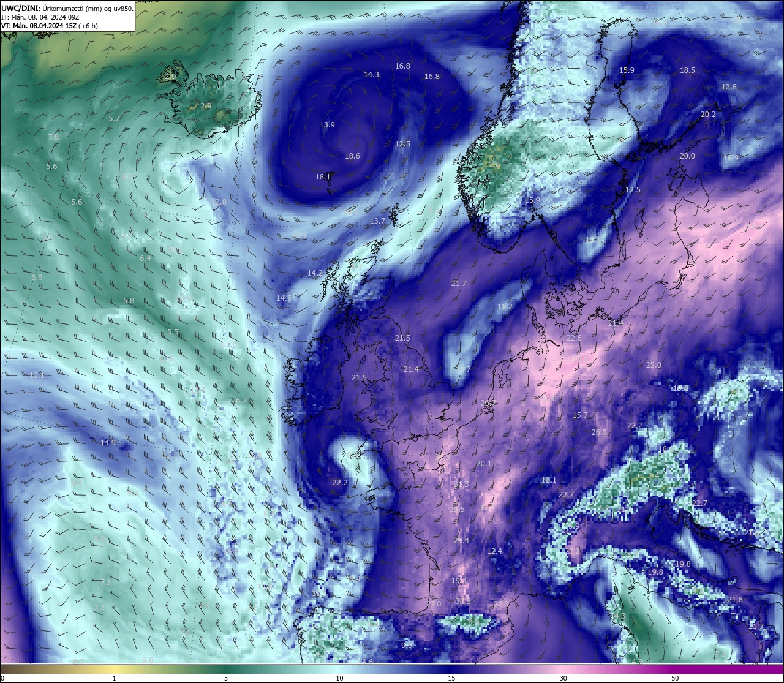784x683 pixels.
Task: Click the 14.9 value in the Atlantic
Action: (108, 442)
